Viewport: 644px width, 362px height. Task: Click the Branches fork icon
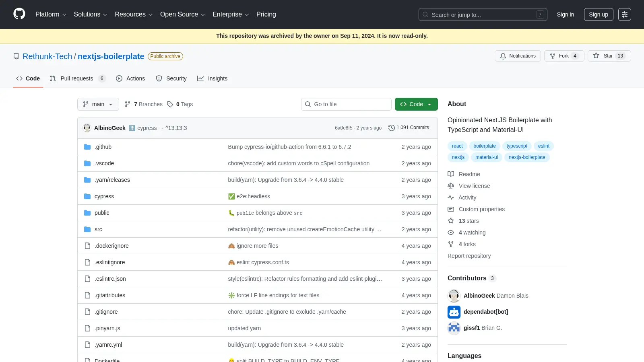[x=128, y=104]
